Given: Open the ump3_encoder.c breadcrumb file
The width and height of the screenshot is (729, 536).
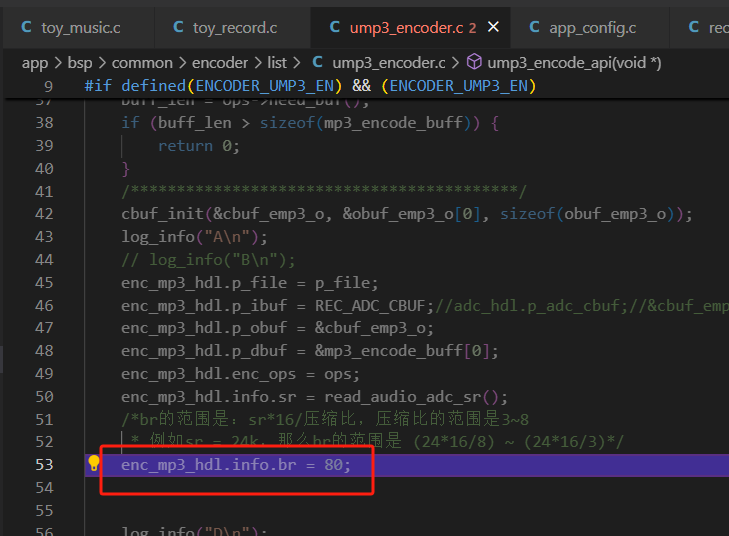Looking at the screenshot, I should pyautogui.click(x=389, y=63).
